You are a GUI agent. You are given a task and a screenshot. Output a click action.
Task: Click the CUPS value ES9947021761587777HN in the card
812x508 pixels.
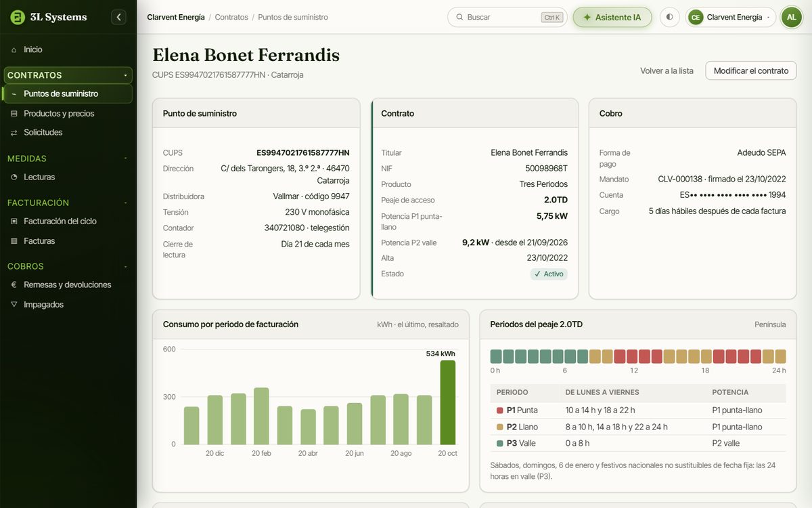pyautogui.click(x=303, y=153)
